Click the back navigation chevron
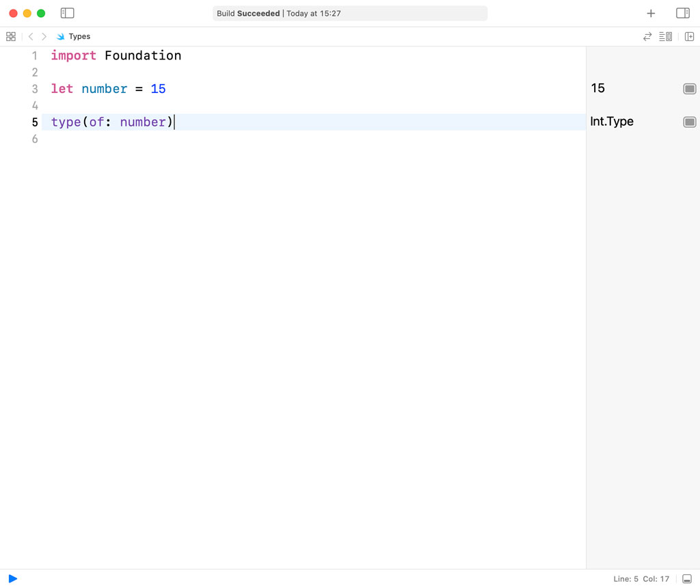Image resolution: width=700 pixels, height=588 pixels. pyautogui.click(x=30, y=36)
